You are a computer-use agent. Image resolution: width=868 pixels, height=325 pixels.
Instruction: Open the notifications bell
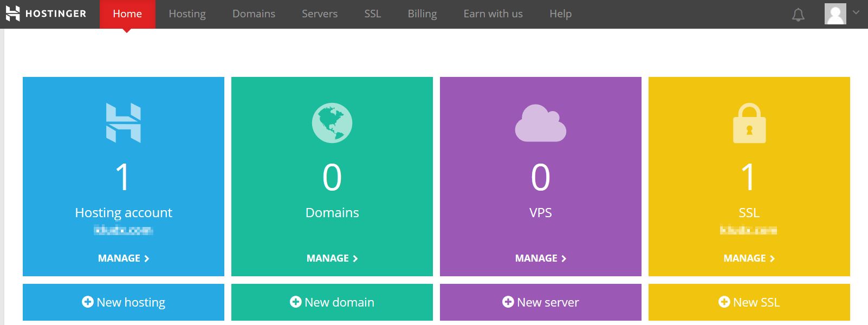798,15
